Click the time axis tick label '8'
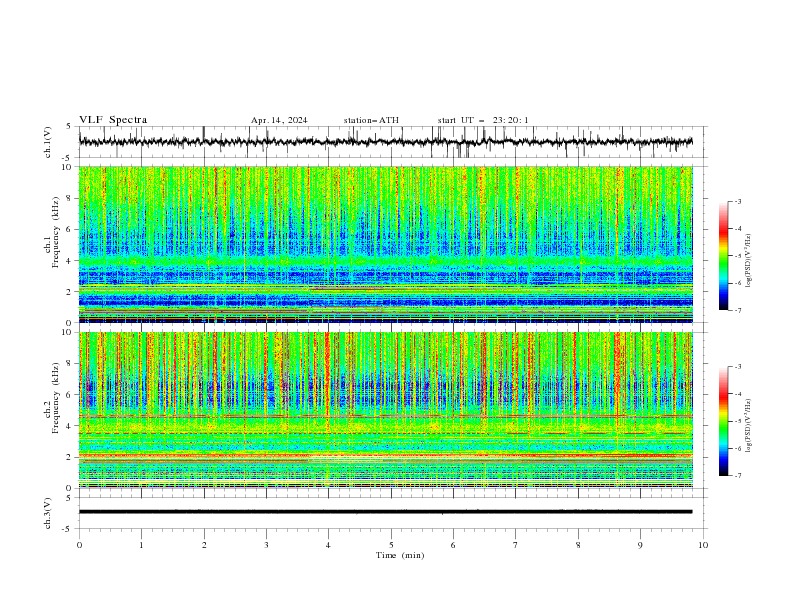 pos(578,545)
